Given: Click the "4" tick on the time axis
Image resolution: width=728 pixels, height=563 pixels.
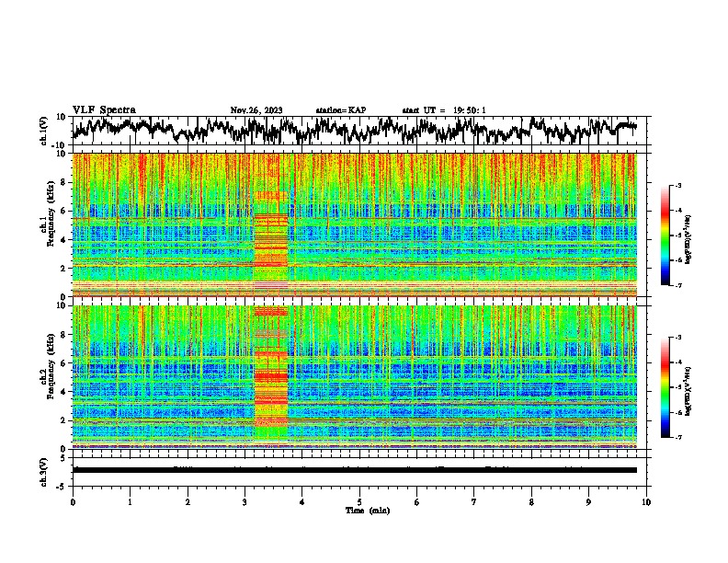Looking at the screenshot, I should pyautogui.click(x=302, y=502).
